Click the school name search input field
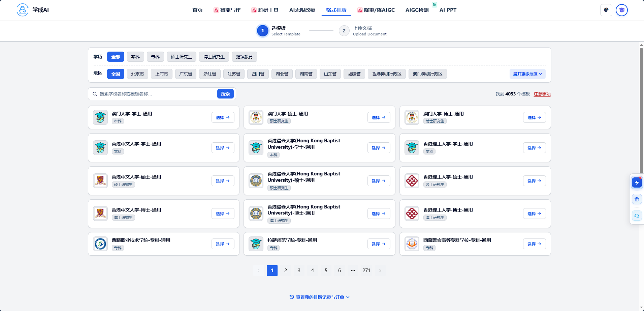This screenshot has width=644, height=311. coord(157,94)
